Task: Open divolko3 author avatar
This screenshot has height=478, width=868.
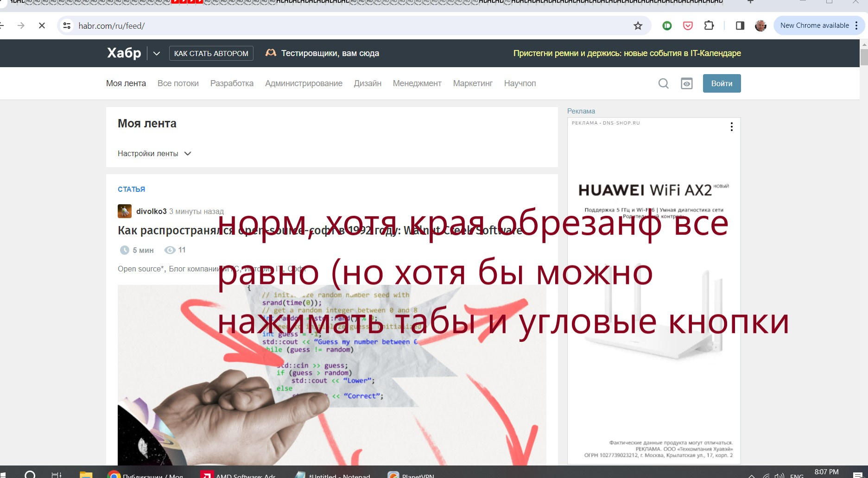Action: [125, 211]
